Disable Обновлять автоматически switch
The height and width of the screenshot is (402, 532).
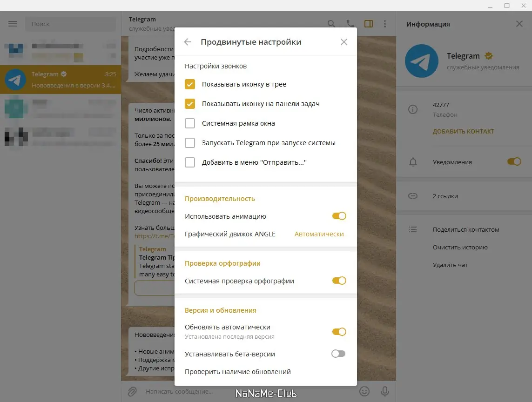tap(339, 332)
